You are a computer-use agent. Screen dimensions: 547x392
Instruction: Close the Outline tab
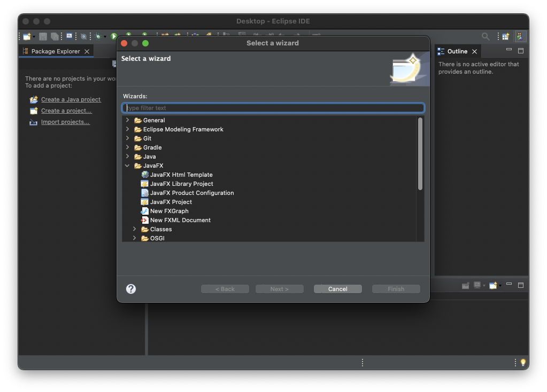(x=474, y=52)
